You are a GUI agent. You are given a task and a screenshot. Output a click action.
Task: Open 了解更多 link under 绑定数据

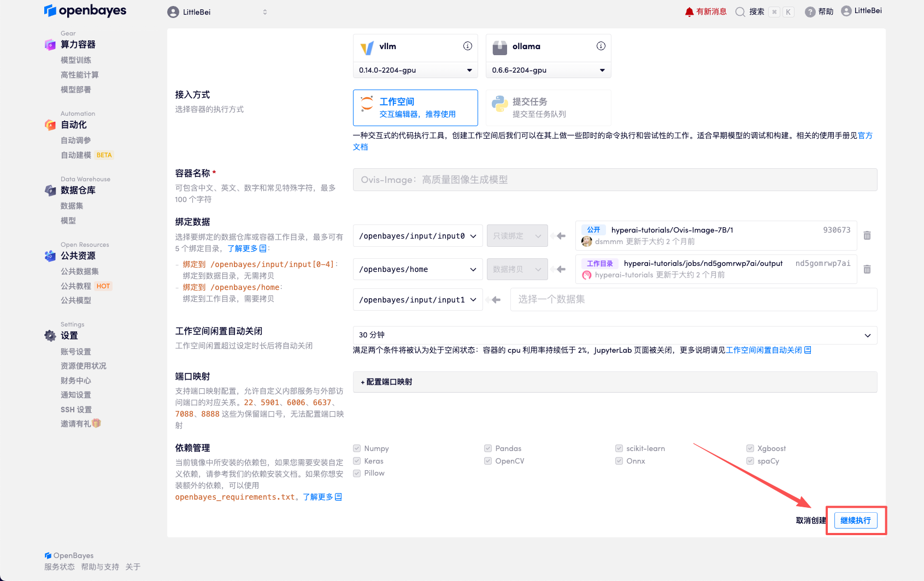click(x=246, y=248)
